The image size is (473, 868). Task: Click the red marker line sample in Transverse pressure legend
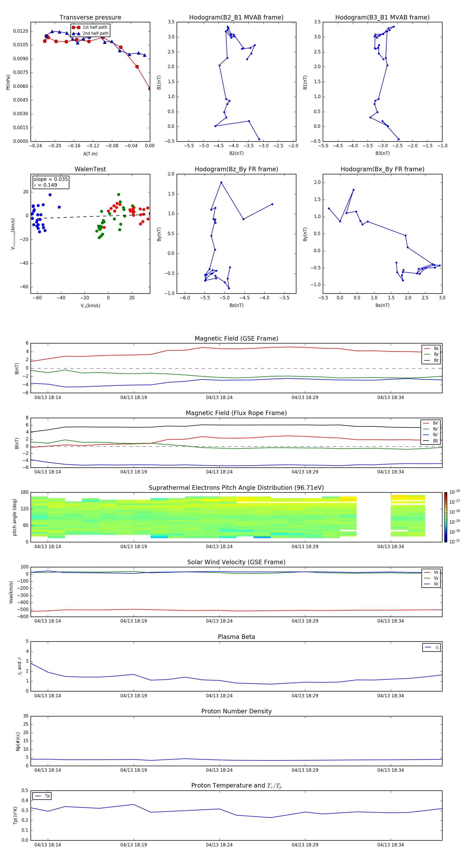coord(76,27)
